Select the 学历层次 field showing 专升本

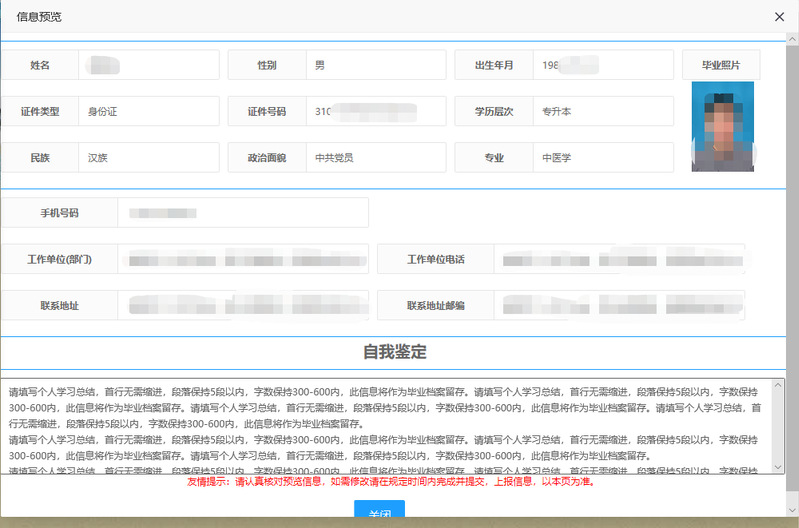602,111
